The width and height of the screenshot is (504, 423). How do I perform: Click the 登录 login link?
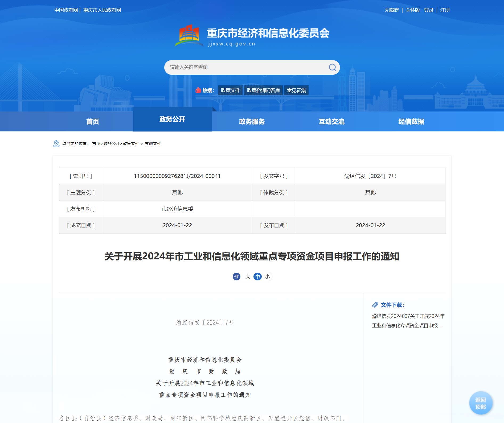point(428,10)
